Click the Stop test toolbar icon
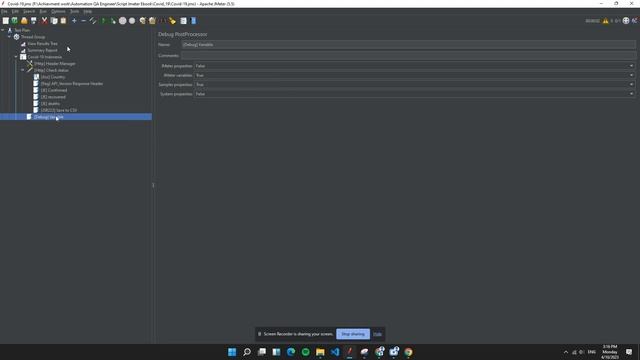Image resolution: width=640 pixels, height=360 pixels. pos(122,21)
